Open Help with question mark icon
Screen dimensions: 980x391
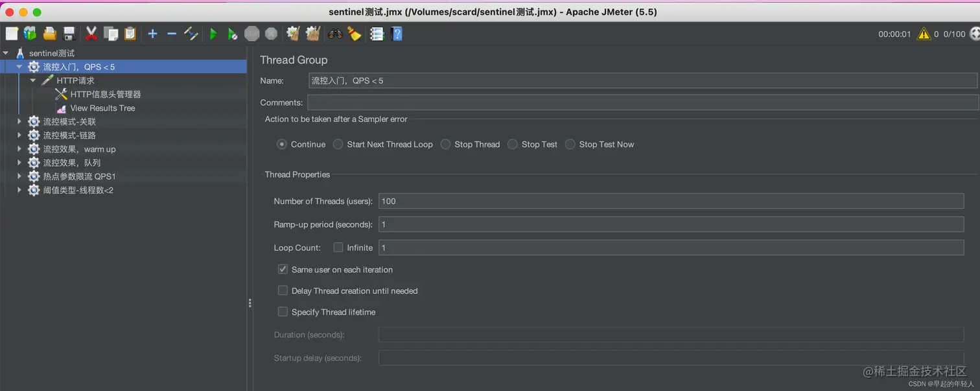pos(397,34)
